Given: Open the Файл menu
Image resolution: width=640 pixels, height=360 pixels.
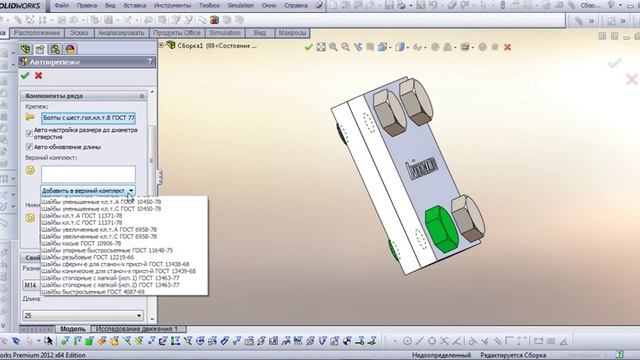Looking at the screenshot, I should [62, 5].
